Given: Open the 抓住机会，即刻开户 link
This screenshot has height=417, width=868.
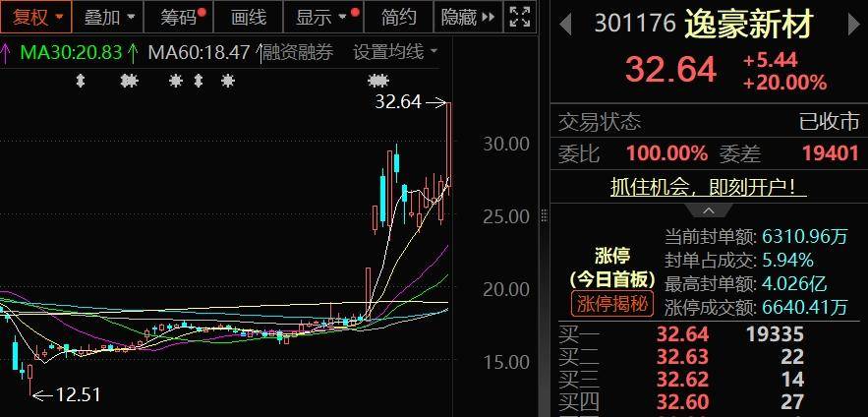Looking at the screenshot, I should click(x=709, y=188).
